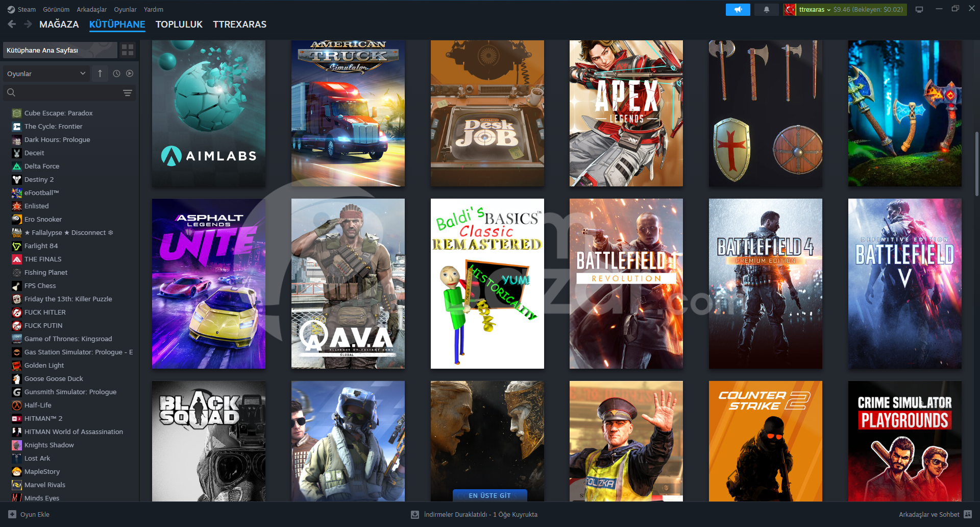
Task: Click the THE FINALS game icon
Action: coord(17,259)
